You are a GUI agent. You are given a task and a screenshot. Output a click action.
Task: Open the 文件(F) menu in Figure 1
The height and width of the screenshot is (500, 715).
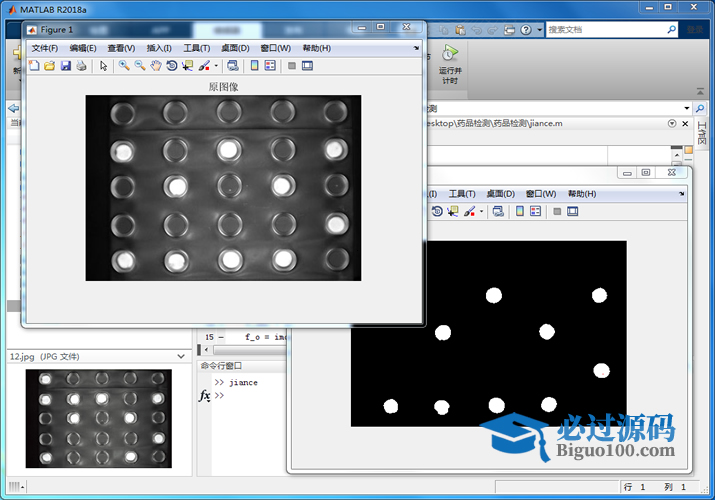(45, 48)
